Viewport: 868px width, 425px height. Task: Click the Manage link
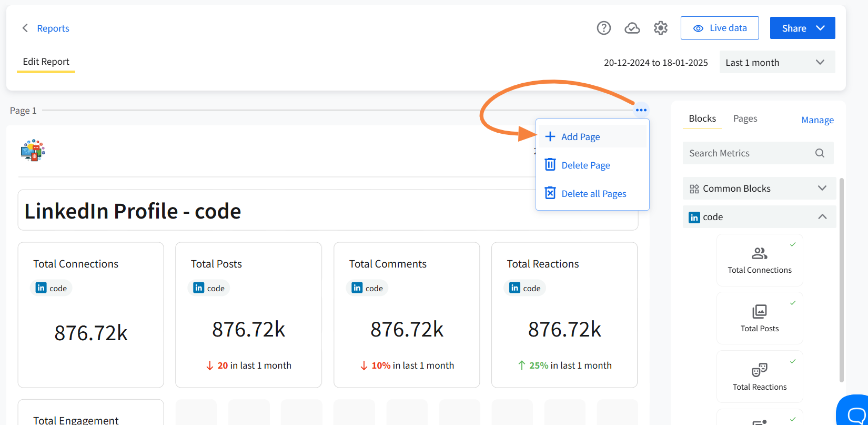tap(817, 120)
